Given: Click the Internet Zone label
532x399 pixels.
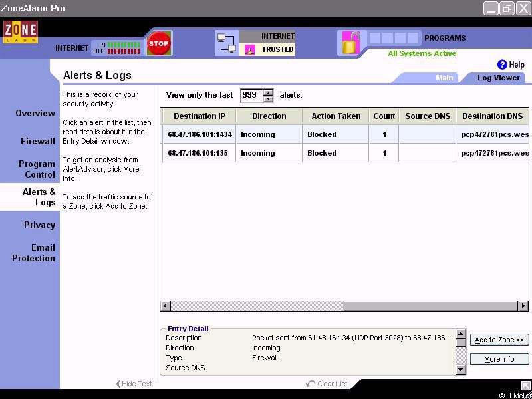Looking at the screenshot, I should (278, 36).
